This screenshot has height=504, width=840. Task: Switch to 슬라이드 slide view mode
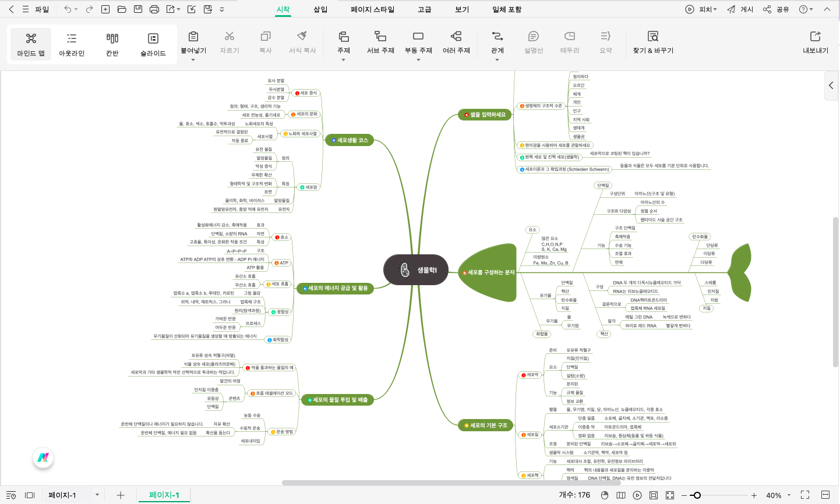pyautogui.click(x=153, y=44)
